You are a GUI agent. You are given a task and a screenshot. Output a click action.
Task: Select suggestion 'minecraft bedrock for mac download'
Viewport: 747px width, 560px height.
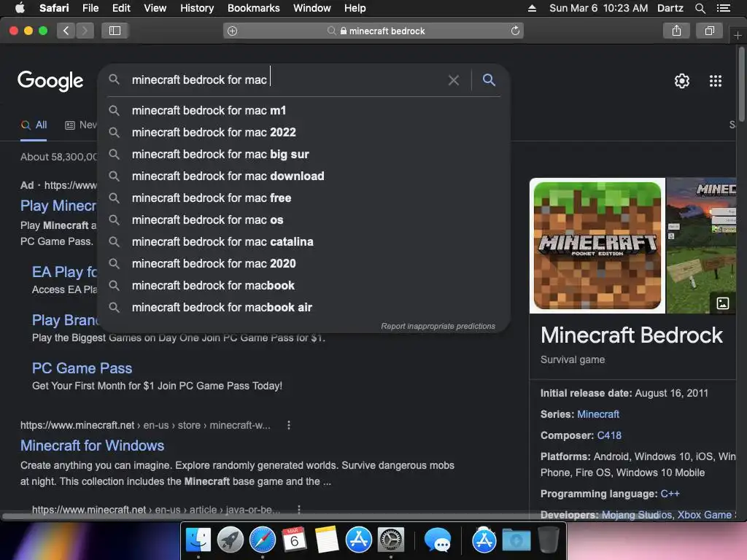304,176
